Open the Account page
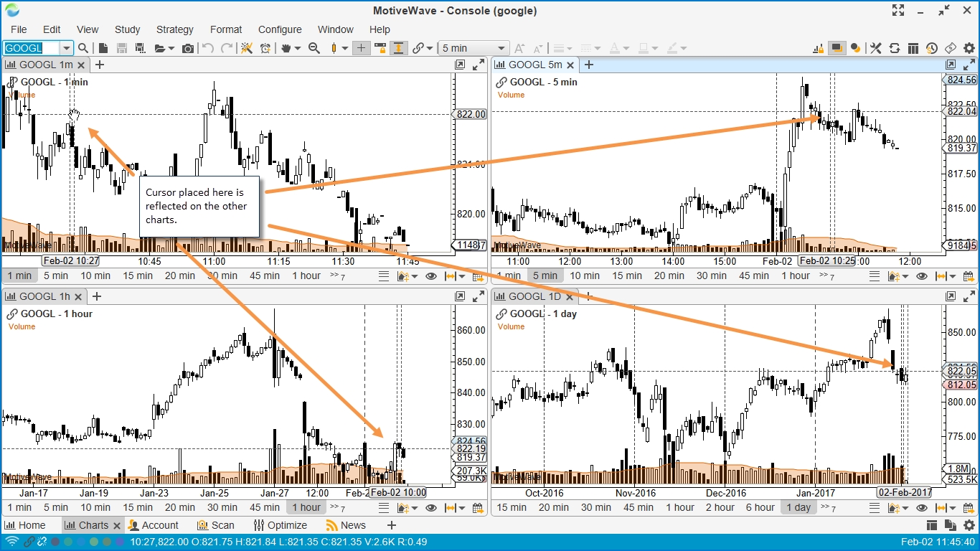Screen dimensions: 980x551 tap(154, 525)
